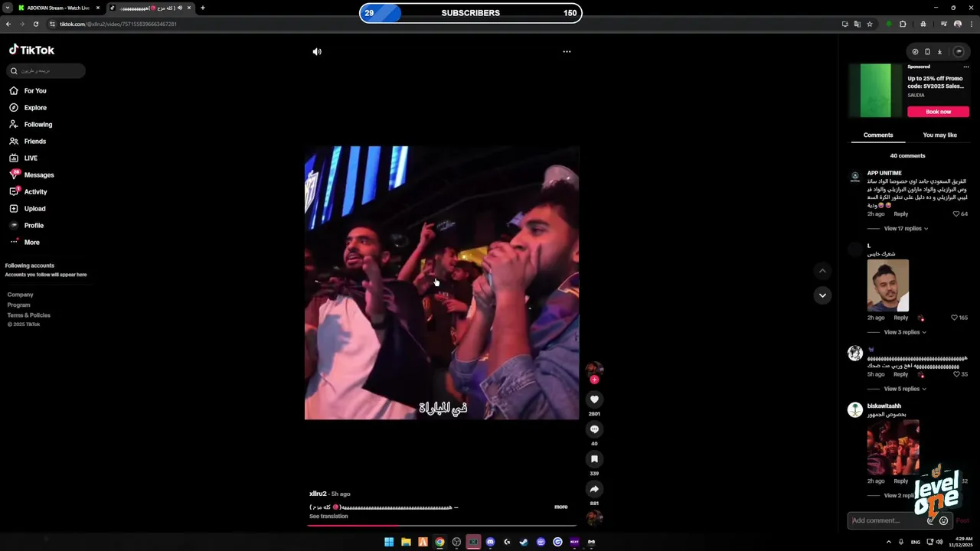980x551 pixels.
Task: Expand View 17 replies
Action: [906, 229]
